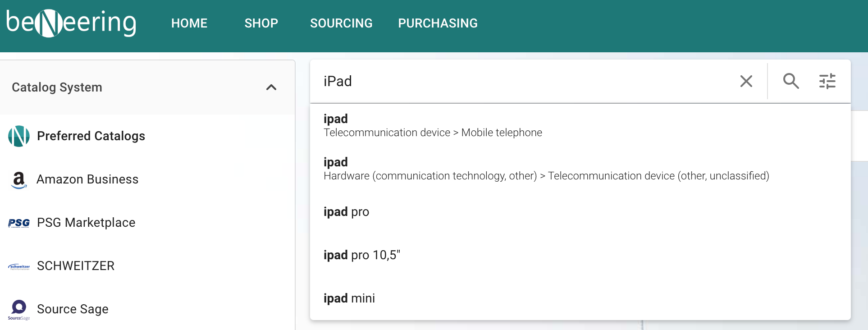
Task: Open the HOME menu
Action: [x=189, y=23]
